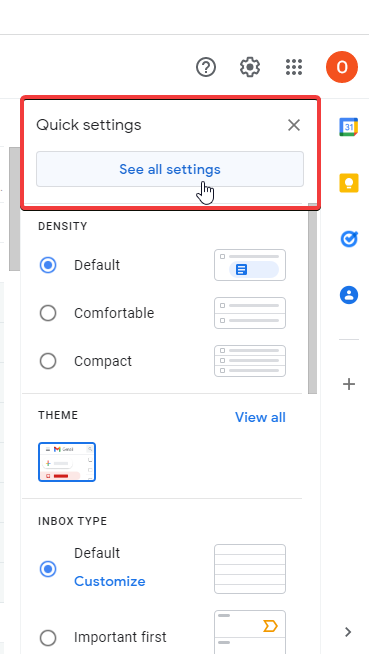Image resolution: width=369 pixels, height=654 pixels.
Task: Open Google Keep in side panel
Action: 349,182
